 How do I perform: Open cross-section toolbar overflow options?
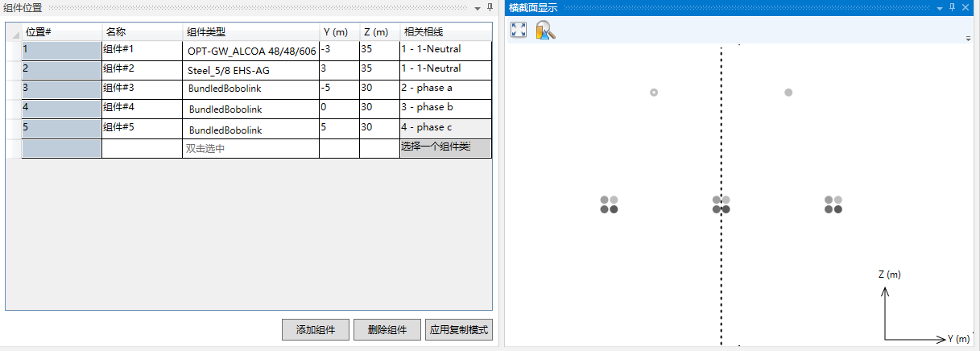[x=969, y=39]
